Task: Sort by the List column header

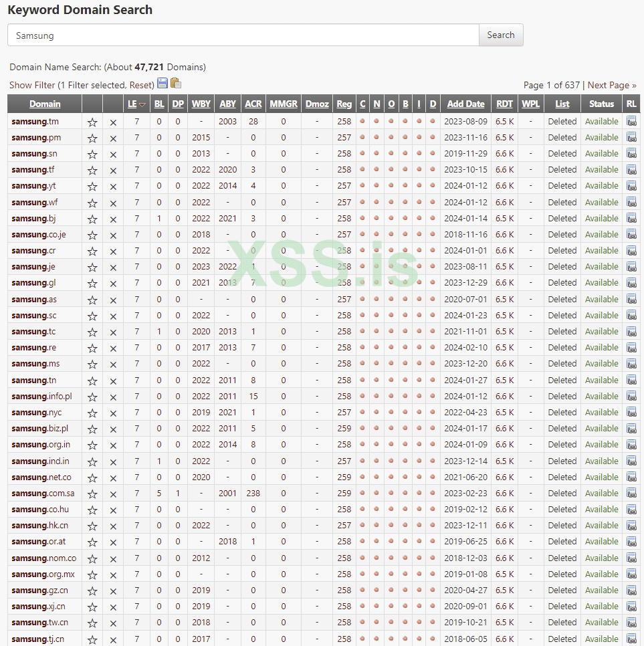Action: [x=562, y=104]
